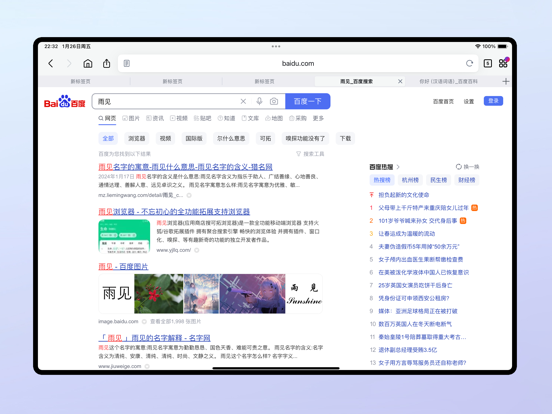
Task: Open the browser home page icon
Action: click(x=88, y=63)
